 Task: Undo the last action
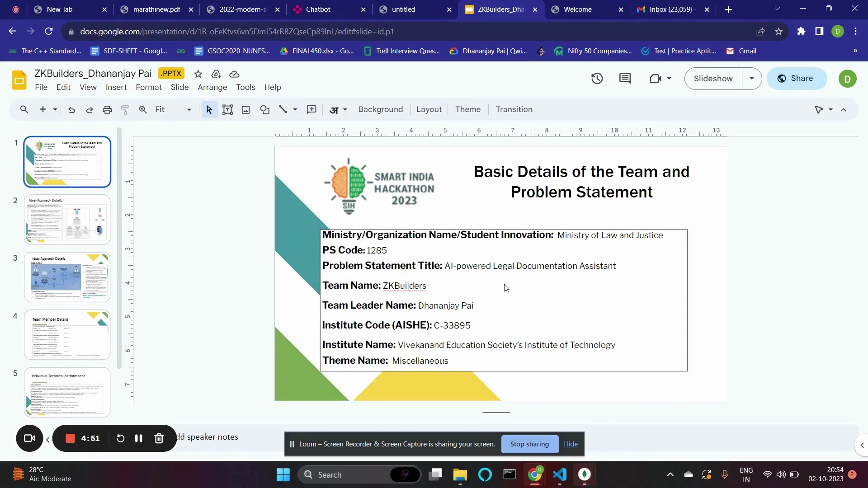click(x=71, y=109)
